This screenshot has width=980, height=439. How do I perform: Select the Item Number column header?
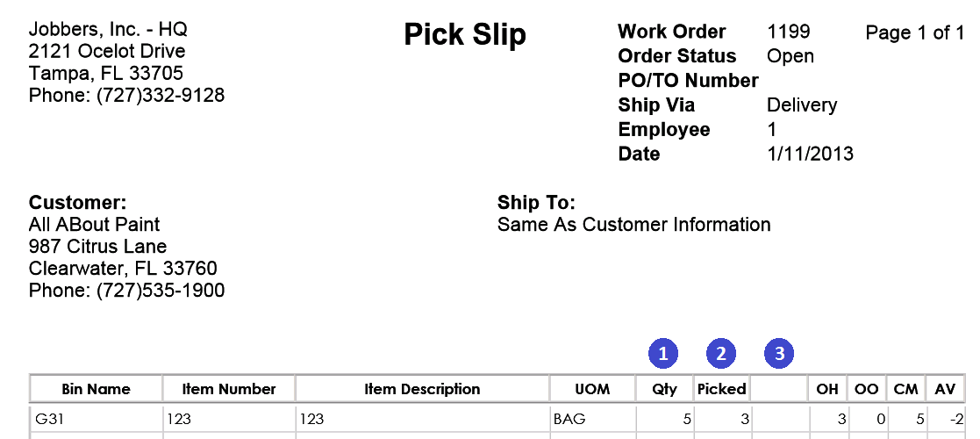click(x=229, y=389)
